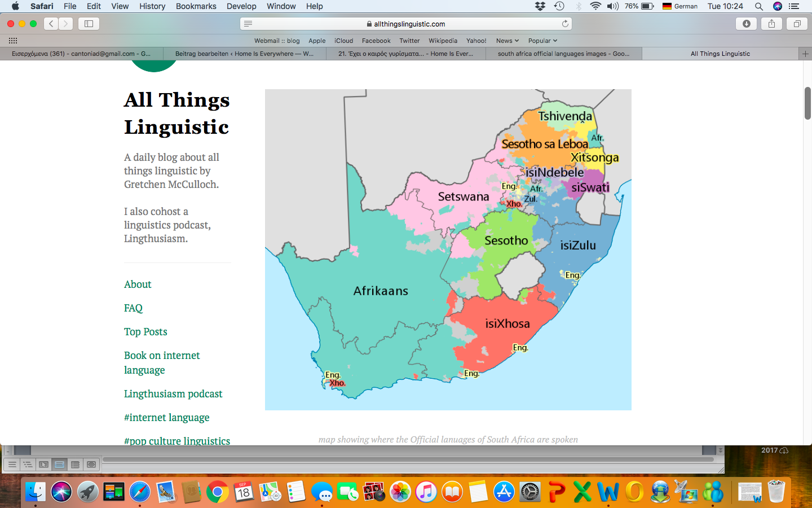Click the page vertical scrollbar thumb
This screenshot has height=508, width=812.
click(x=807, y=103)
